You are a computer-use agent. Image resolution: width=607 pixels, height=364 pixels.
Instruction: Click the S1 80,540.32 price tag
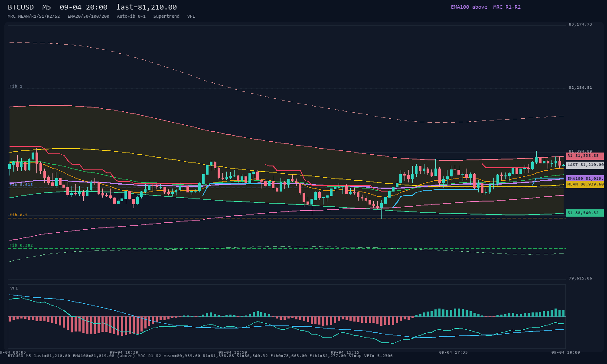coord(585,213)
